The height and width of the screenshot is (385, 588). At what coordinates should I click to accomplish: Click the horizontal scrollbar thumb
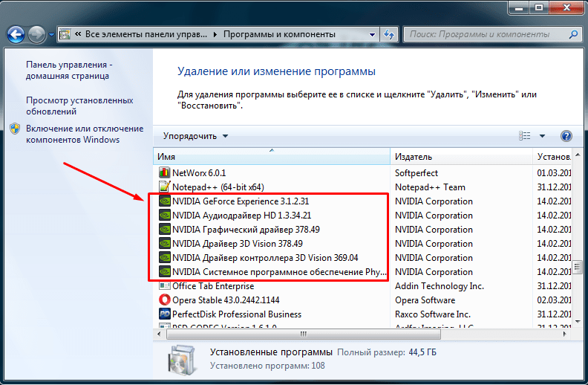coord(304,334)
